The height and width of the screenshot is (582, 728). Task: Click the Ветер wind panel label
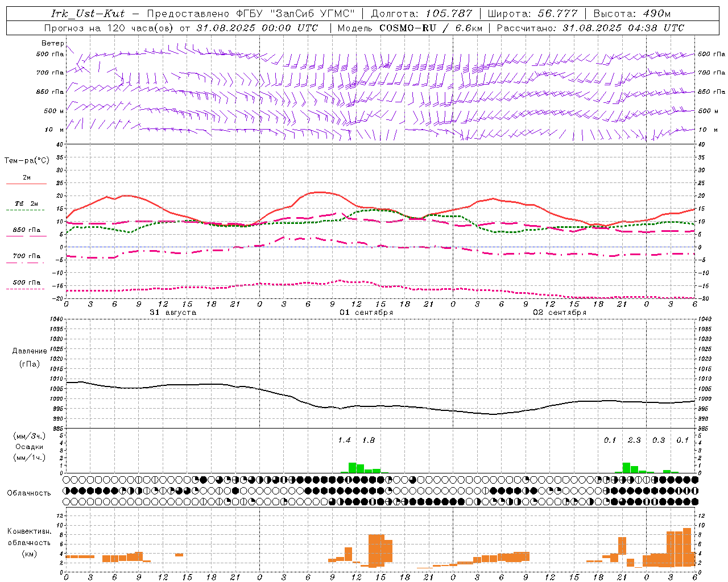(x=53, y=43)
